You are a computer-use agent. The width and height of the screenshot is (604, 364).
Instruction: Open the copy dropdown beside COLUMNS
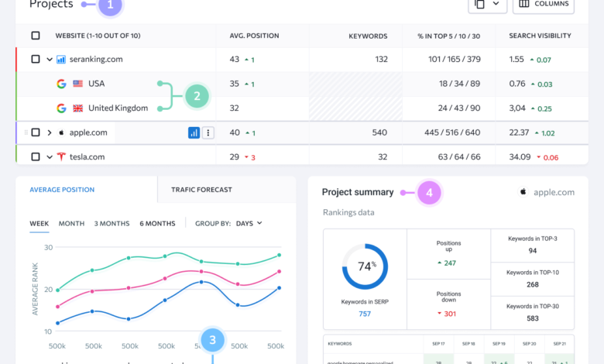pos(487,4)
